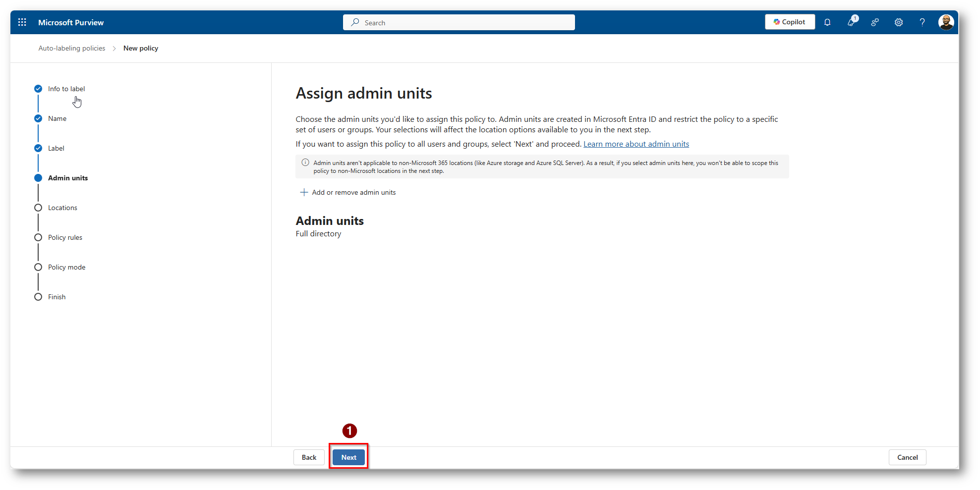Click the New policy breadcrumb text

(x=141, y=48)
